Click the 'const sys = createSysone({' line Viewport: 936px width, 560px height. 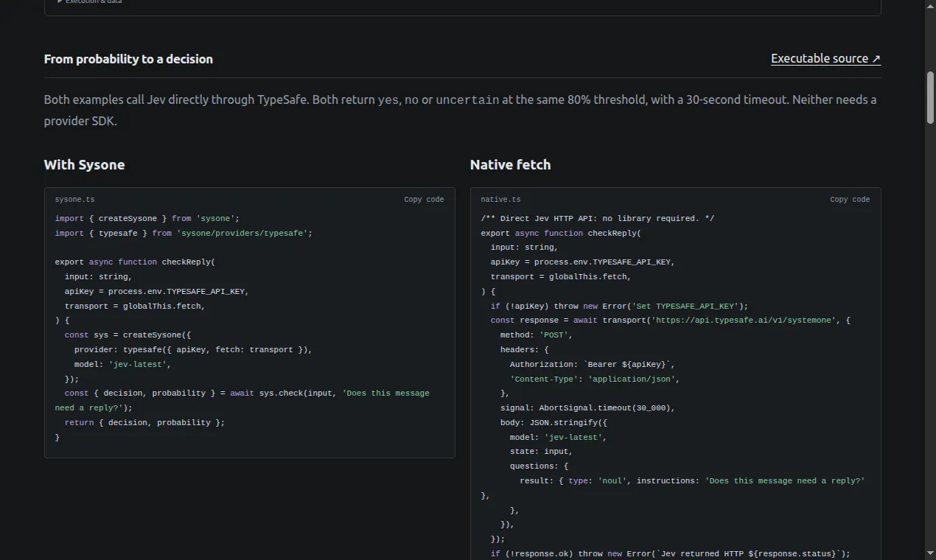coord(128,335)
